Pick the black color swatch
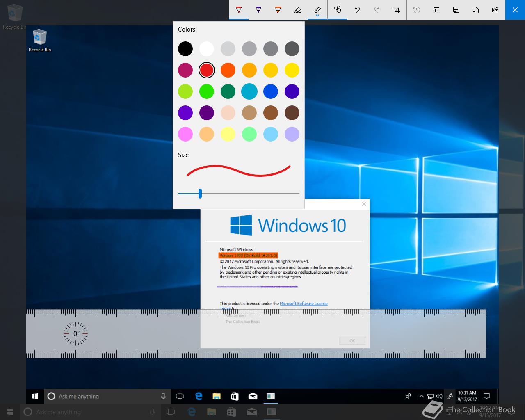 click(185, 49)
